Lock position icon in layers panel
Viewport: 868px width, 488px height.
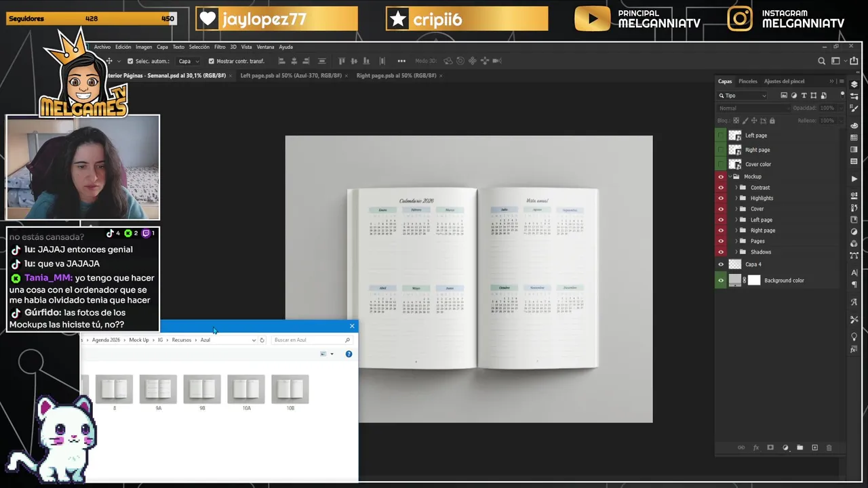[755, 121]
